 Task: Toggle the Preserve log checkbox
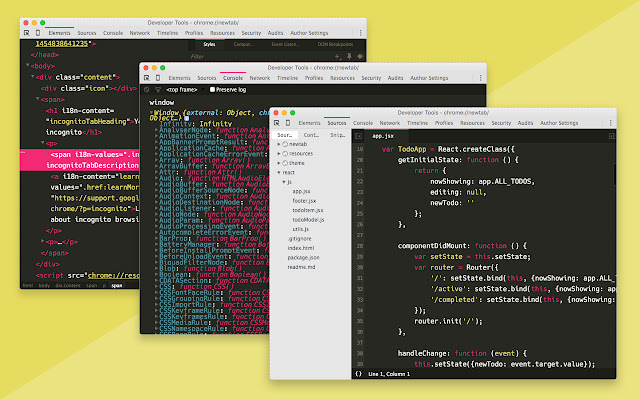point(212,89)
